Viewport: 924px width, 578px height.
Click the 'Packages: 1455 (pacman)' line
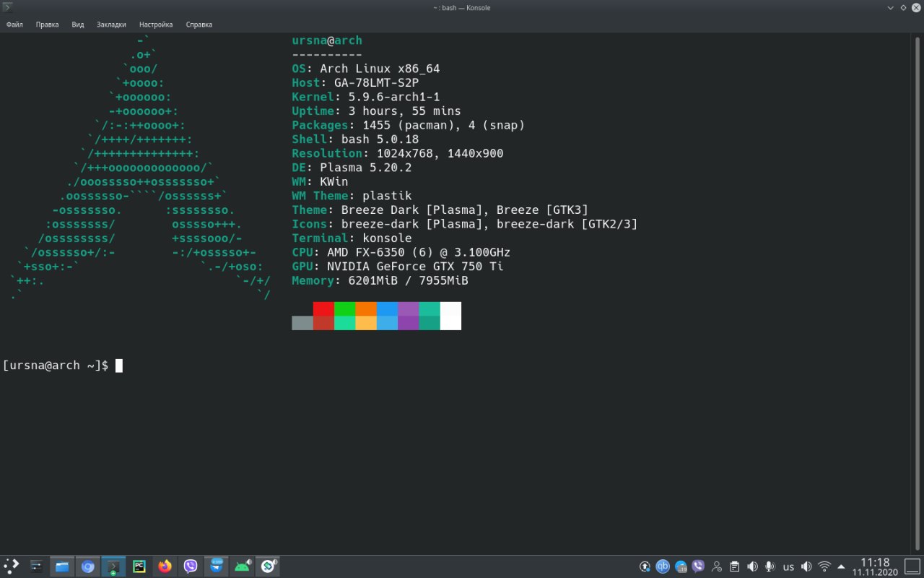pos(408,125)
